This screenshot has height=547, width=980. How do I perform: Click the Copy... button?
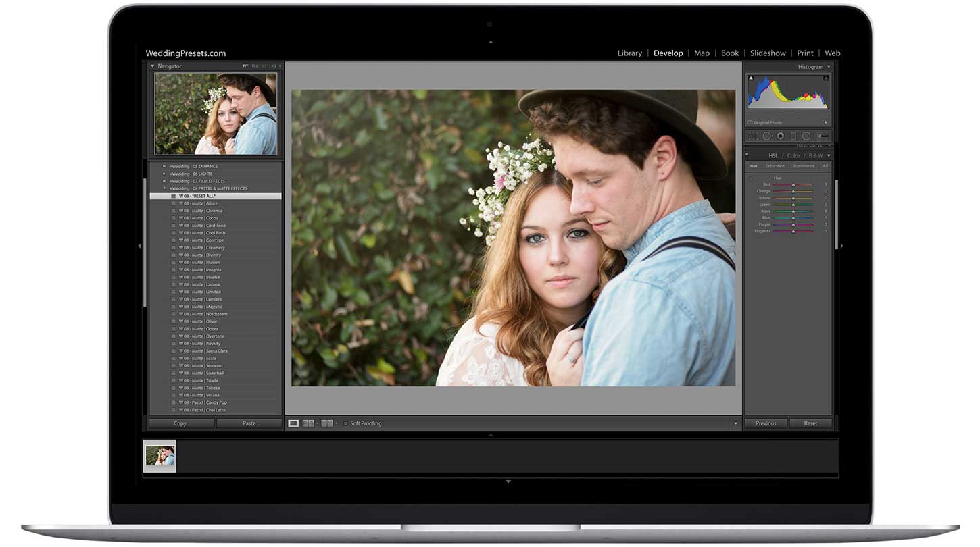(x=181, y=423)
